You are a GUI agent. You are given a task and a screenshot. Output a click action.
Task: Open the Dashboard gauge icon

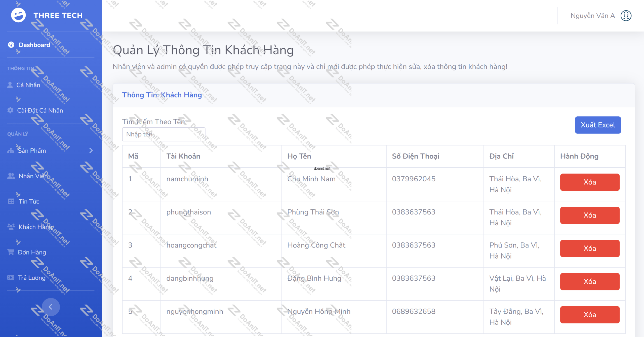coord(11,45)
